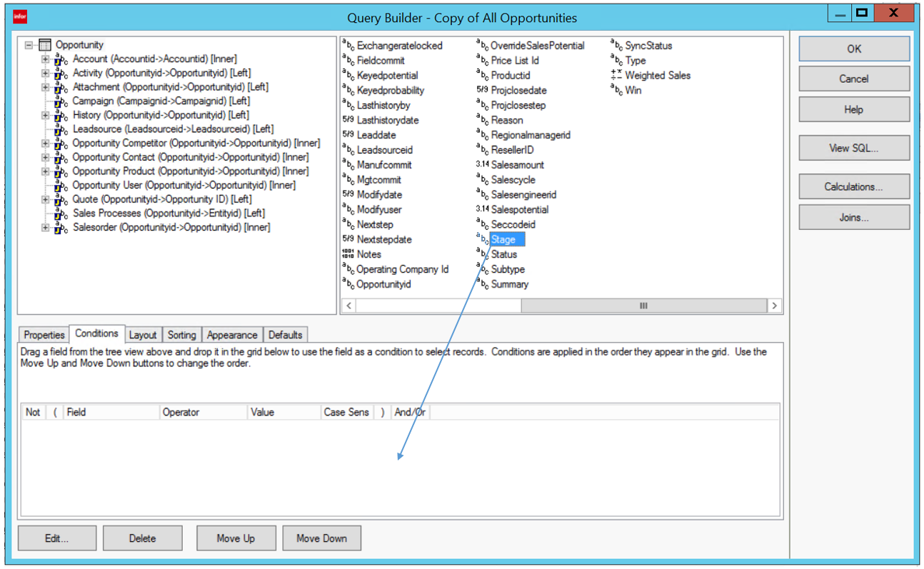This screenshot has width=924, height=569.
Task: Click the join icon beside Leadsource
Action: (x=61, y=129)
